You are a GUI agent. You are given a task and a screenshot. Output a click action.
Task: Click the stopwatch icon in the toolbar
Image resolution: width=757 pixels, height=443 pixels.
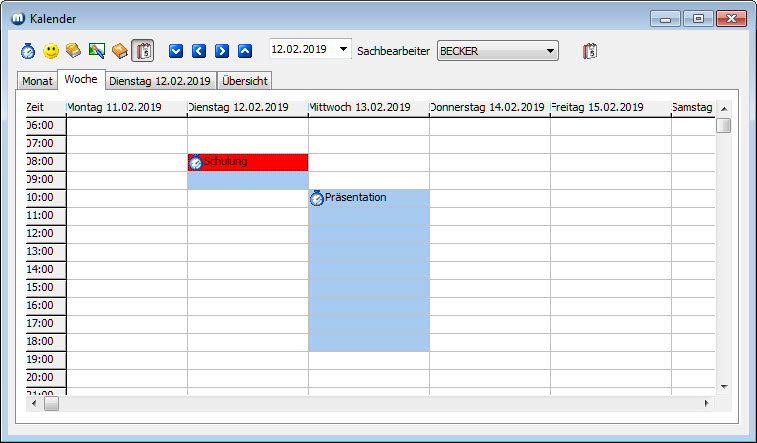[x=28, y=51]
